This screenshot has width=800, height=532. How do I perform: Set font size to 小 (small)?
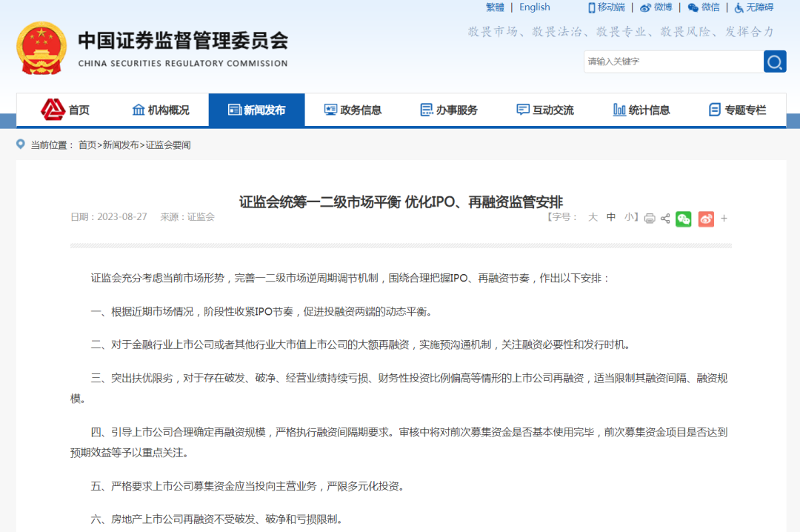(628, 217)
